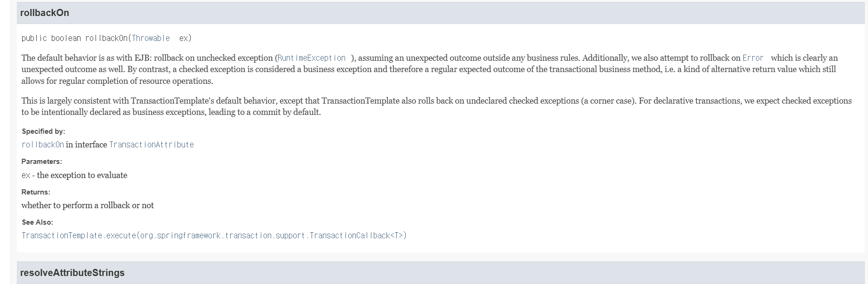Open the RuntimeException class link
The height and width of the screenshot is (284, 868).
point(312,58)
